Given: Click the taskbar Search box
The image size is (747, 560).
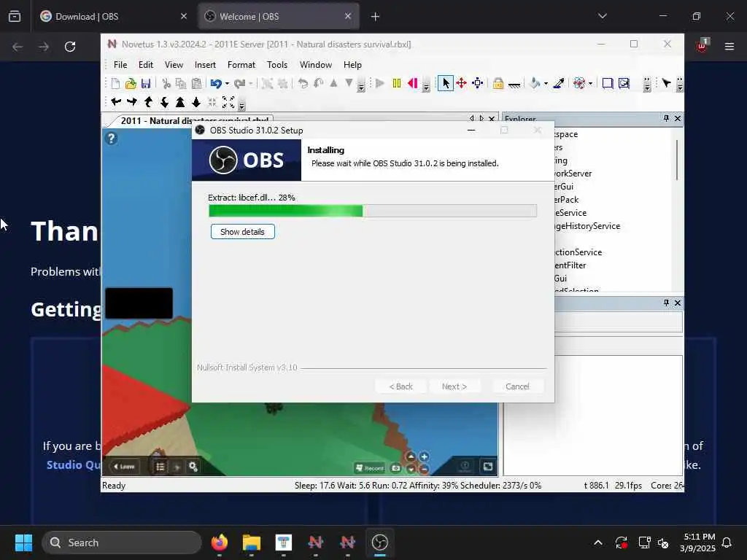Looking at the screenshot, I should (122, 542).
